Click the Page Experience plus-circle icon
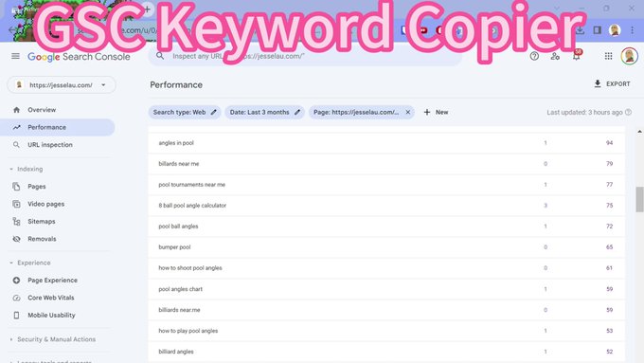The height and width of the screenshot is (363, 644). (16, 281)
